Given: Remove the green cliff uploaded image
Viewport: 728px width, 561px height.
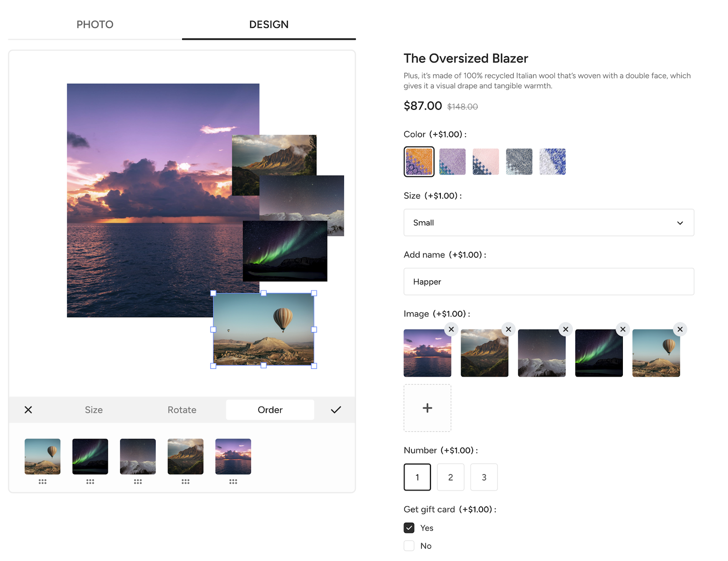Looking at the screenshot, I should click(509, 329).
